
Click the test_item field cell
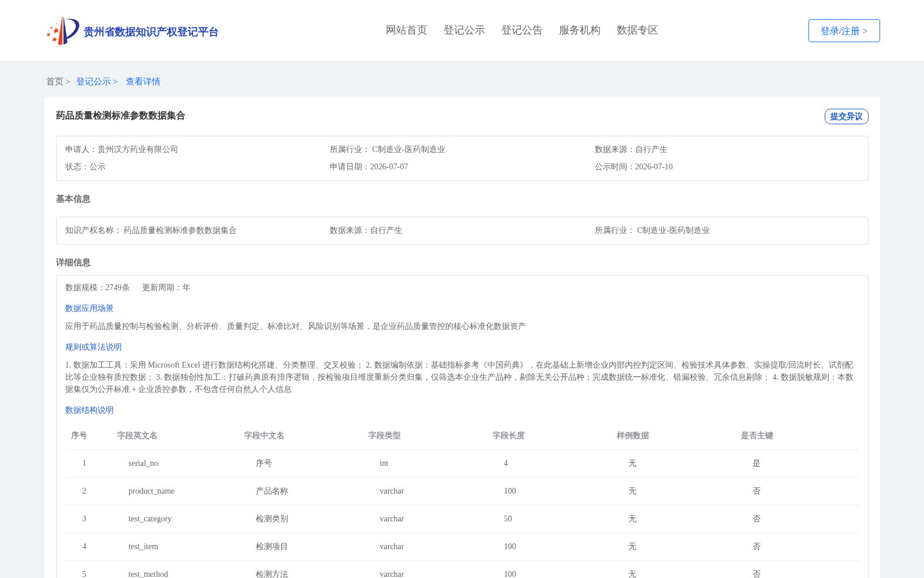coord(143,546)
